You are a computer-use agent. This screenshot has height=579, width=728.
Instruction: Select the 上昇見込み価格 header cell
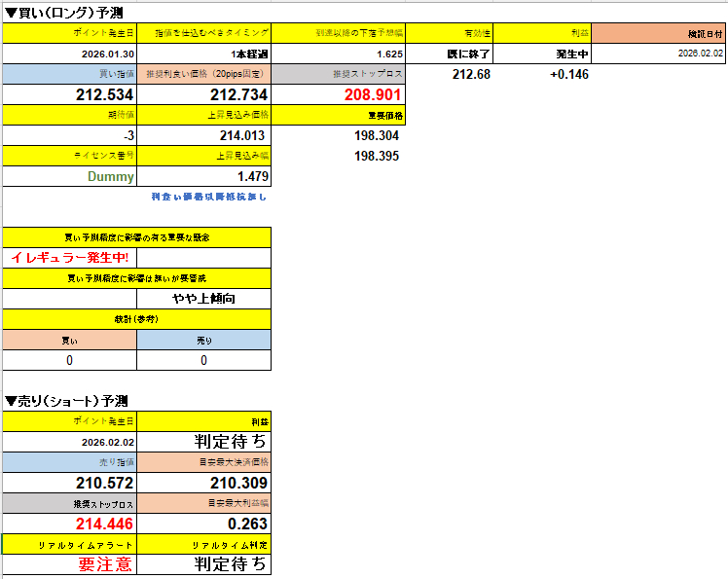pyautogui.click(x=203, y=115)
